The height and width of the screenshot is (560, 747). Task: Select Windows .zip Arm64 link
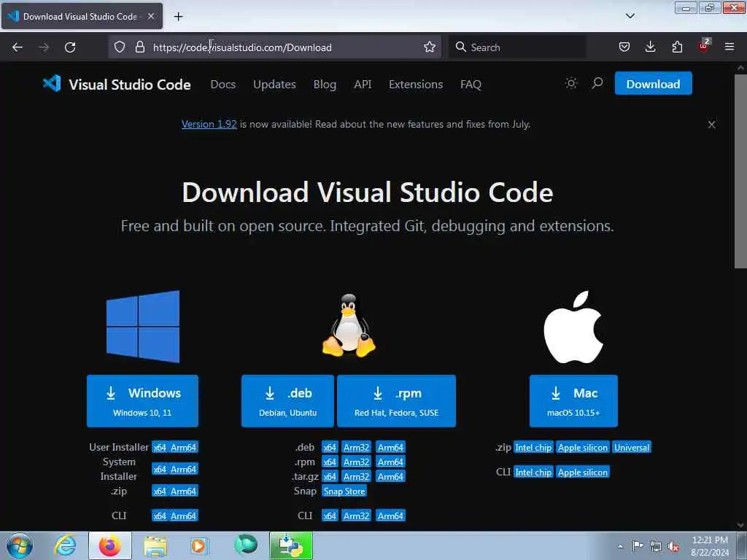coord(183,491)
